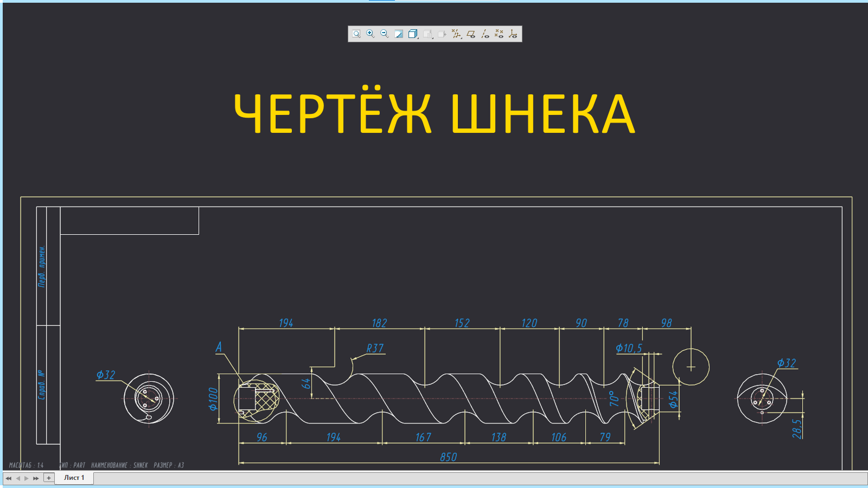
Task: Toggle coordinate axes visibility
Action: click(x=513, y=34)
